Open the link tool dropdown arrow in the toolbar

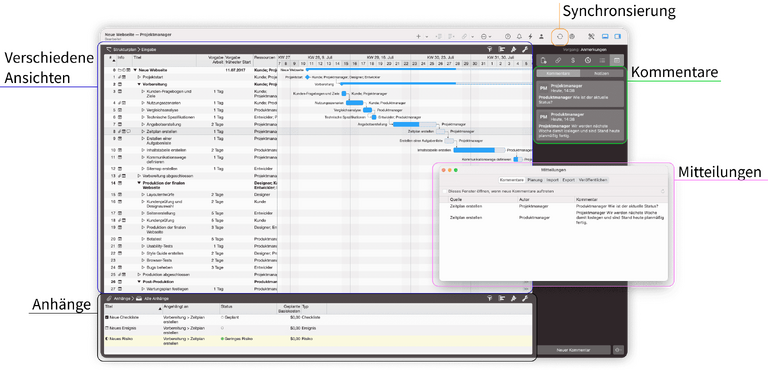(x=472, y=37)
